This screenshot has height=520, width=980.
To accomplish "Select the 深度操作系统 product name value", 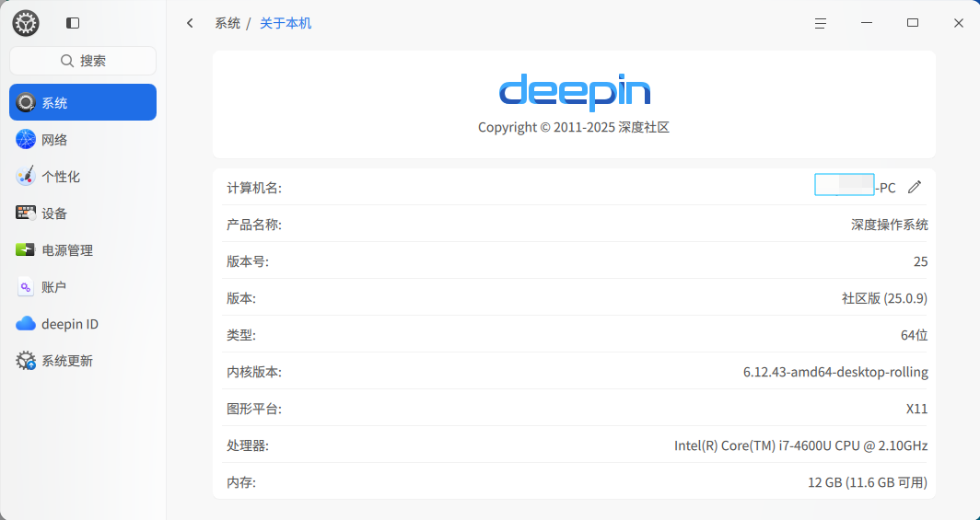I will click(890, 224).
